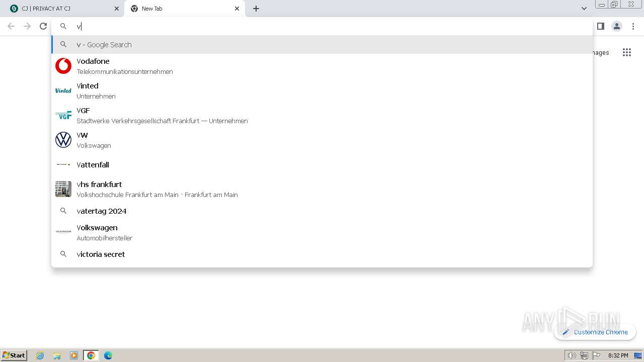Open a new tab with plus button
644x362 pixels.
(x=256, y=9)
